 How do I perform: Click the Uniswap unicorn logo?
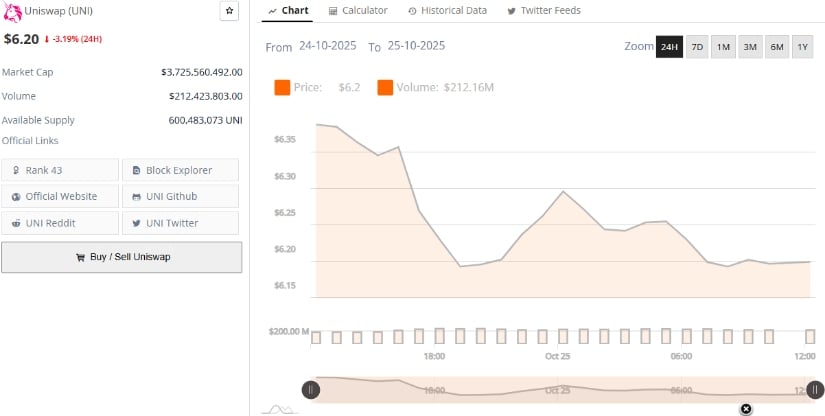[13, 12]
